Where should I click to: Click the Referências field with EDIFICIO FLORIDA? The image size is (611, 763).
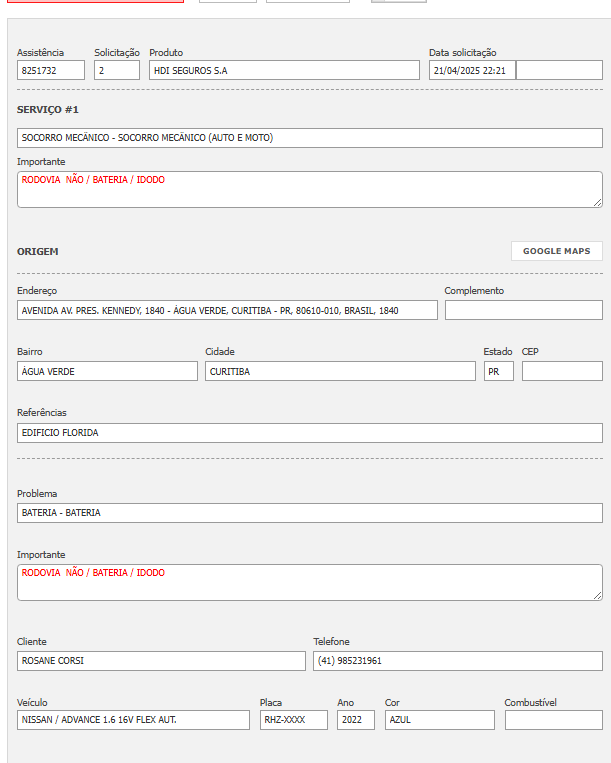tap(310, 433)
